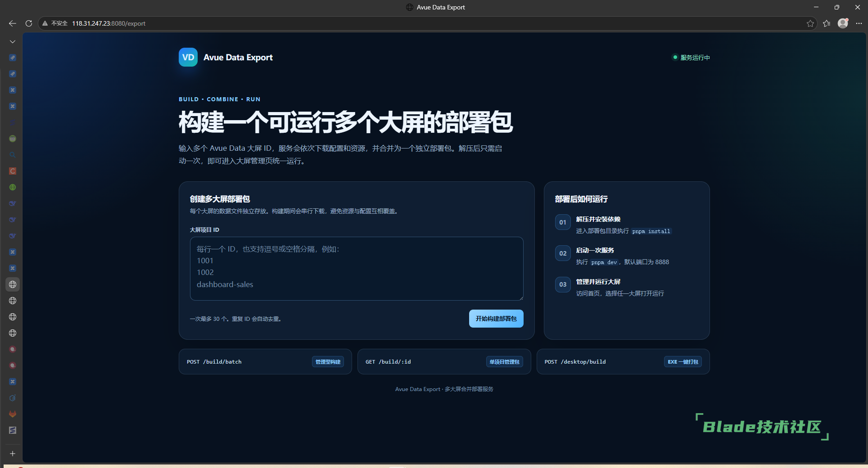Click the 管理型构建 badge

click(328, 362)
